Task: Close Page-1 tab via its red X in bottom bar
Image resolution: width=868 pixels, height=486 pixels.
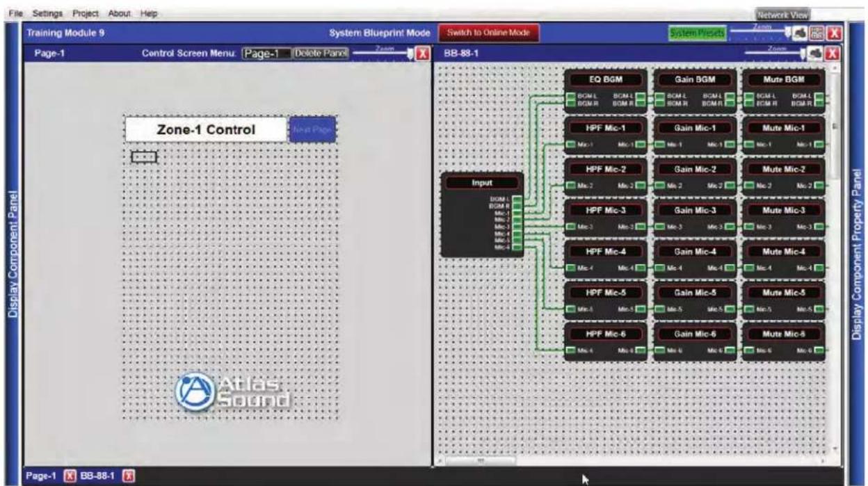Action: click(70, 476)
